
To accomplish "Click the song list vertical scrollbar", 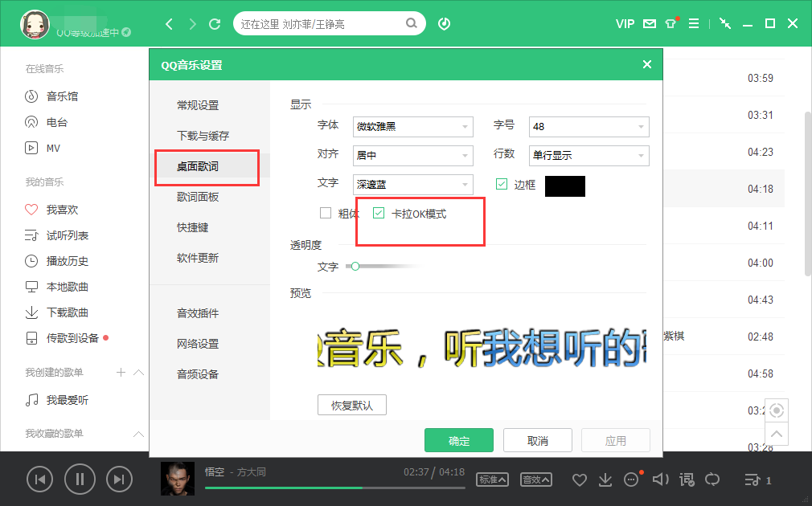I will point(808,194).
